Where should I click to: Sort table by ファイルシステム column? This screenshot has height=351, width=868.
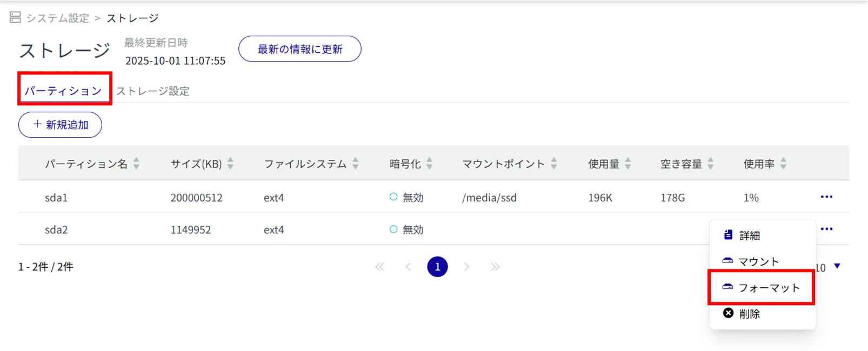[355, 164]
